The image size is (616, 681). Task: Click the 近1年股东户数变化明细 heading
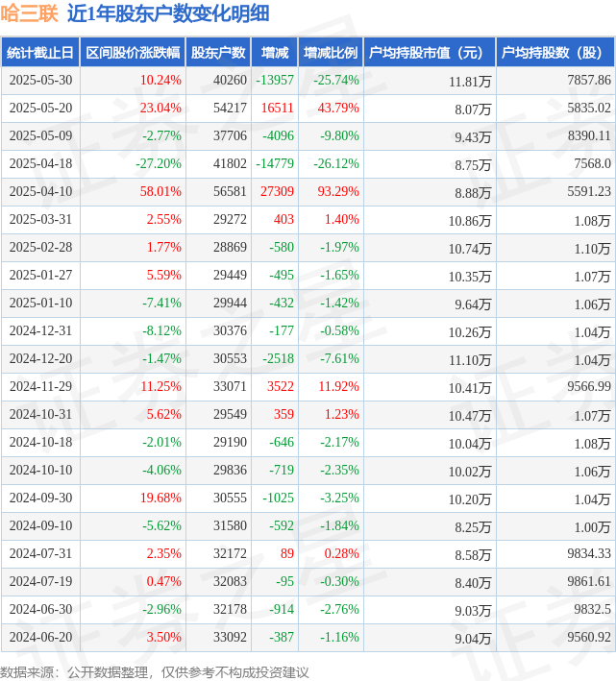click(168, 13)
